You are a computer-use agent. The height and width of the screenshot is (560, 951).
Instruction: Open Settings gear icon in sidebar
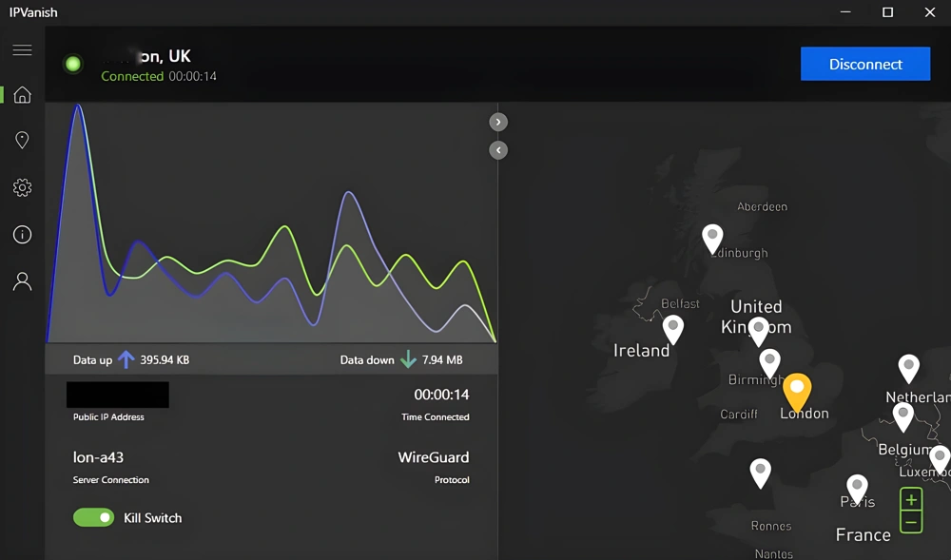[x=22, y=187]
